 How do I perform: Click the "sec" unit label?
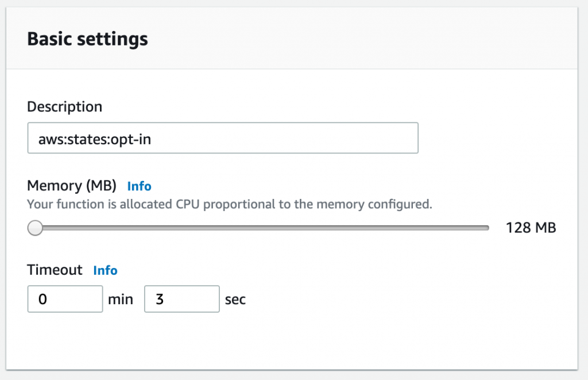235,300
